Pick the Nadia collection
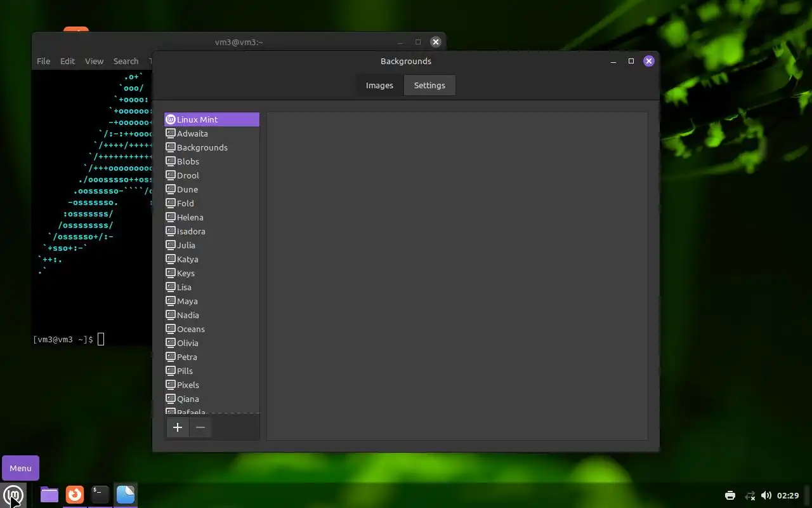812x508 pixels. click(x=212, y=315)
